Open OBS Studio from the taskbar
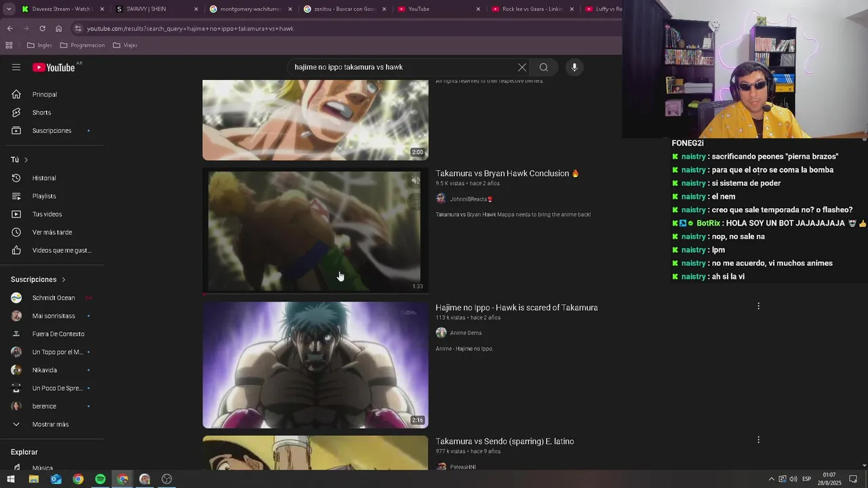The image size is (868, 488). (167, 479)
